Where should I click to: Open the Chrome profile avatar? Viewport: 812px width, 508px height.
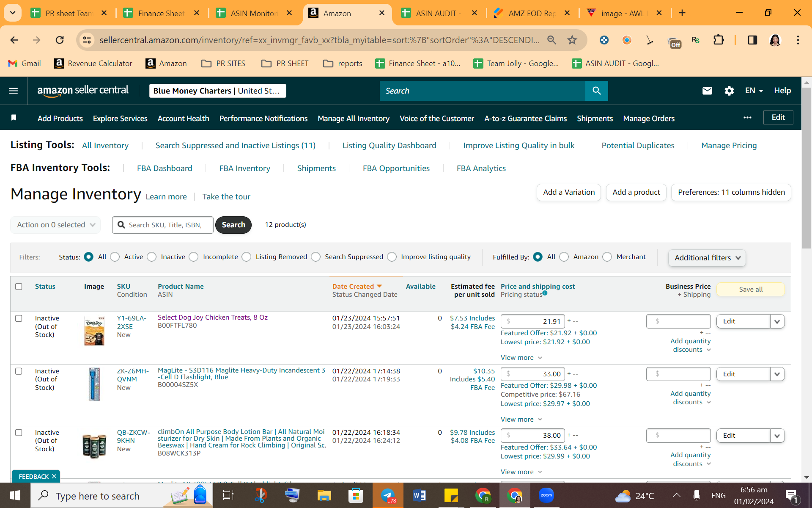(x=775, y=40)
